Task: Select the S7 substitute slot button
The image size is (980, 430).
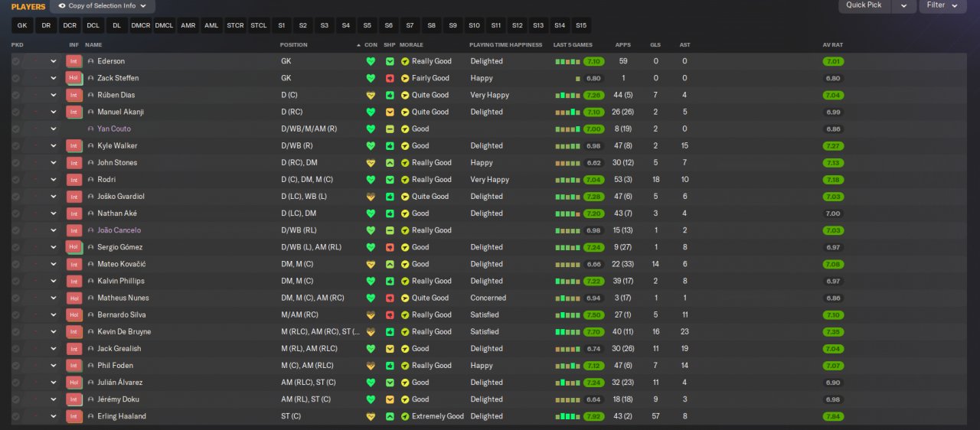Action: click(410, 25)
